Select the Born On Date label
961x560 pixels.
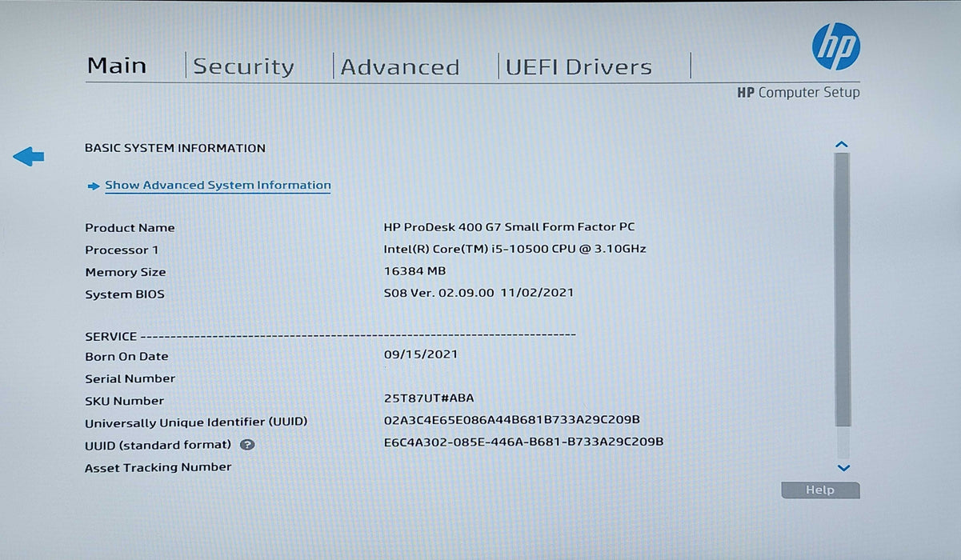point(126,357)
